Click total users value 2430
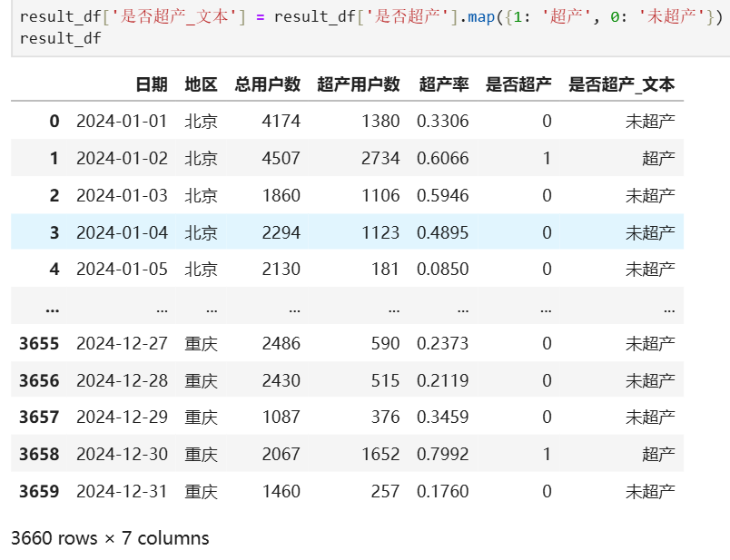The width and height of the screenshot is (730, 560). 281,381
